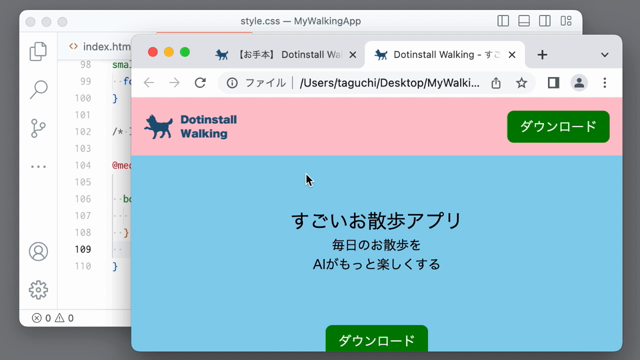Viewport: 640px width, 360px height.
Task: View site information icon in address bar
Action: click(232, 83)
